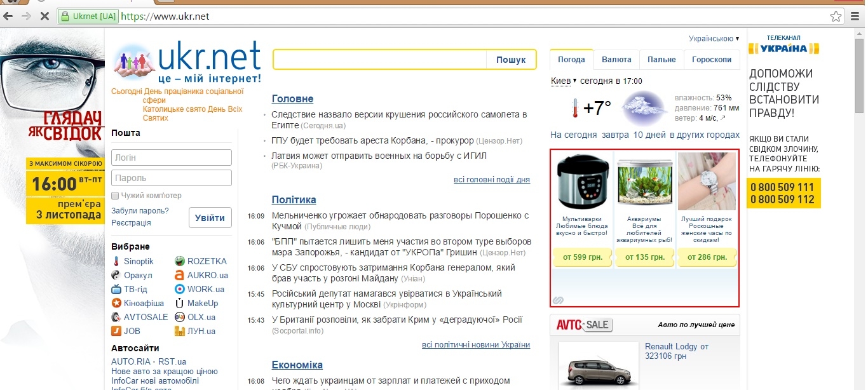Click the women's watch product image
Viewport: 868px width, 390px height.
(x=707, y=182)
